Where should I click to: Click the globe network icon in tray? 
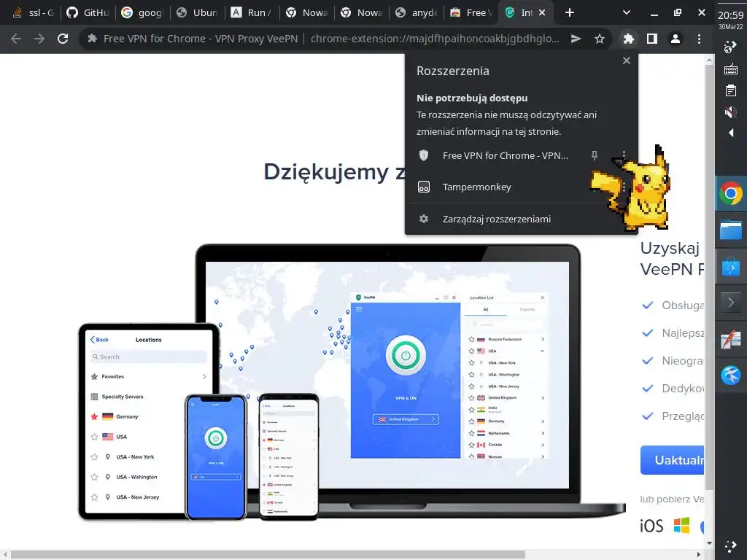tap(731, 47)
